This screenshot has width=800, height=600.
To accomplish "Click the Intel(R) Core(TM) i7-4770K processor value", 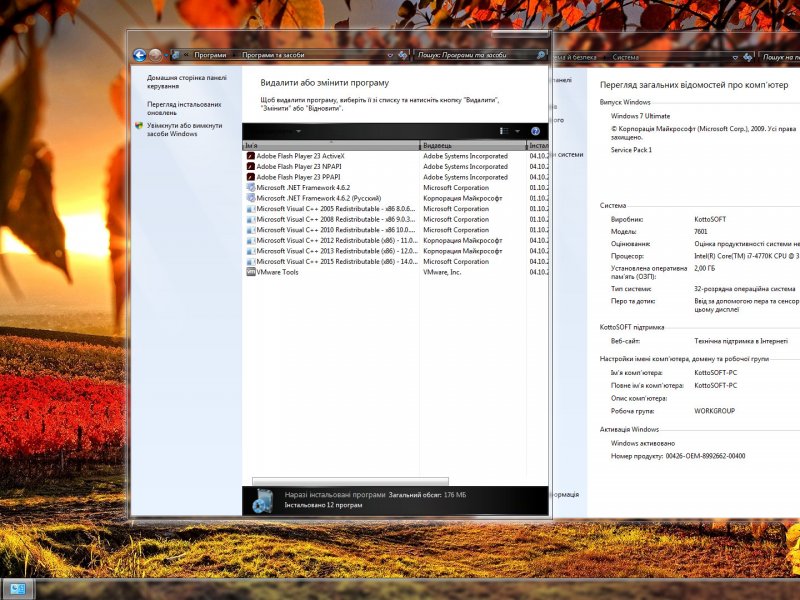I will tap(747, 256).
